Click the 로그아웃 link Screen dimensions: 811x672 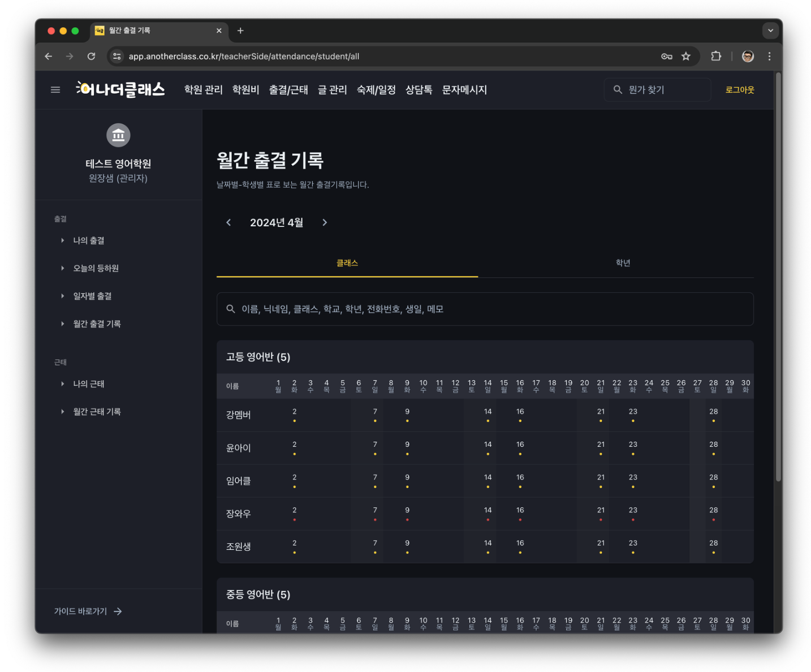[x=739, y=89]
